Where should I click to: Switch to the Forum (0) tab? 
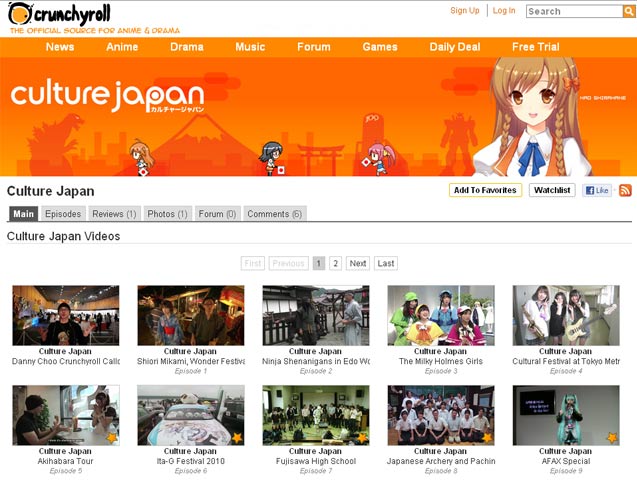[217, 214]
